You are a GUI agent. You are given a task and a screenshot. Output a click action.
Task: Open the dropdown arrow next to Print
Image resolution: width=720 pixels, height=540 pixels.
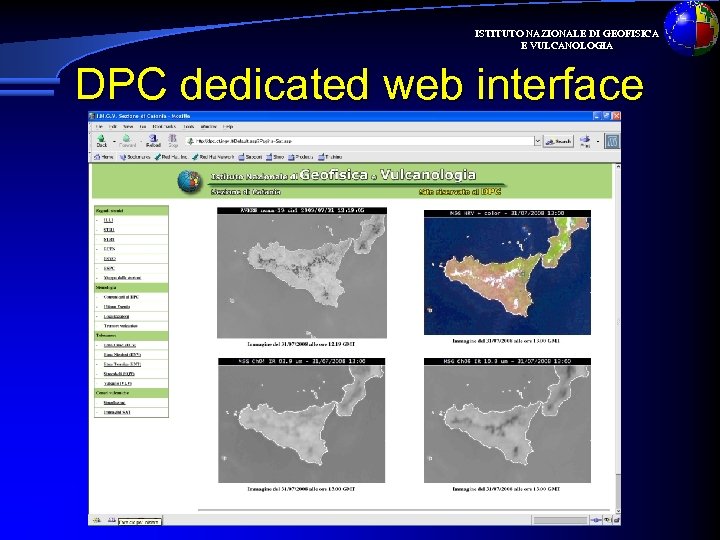coord(597,141)
